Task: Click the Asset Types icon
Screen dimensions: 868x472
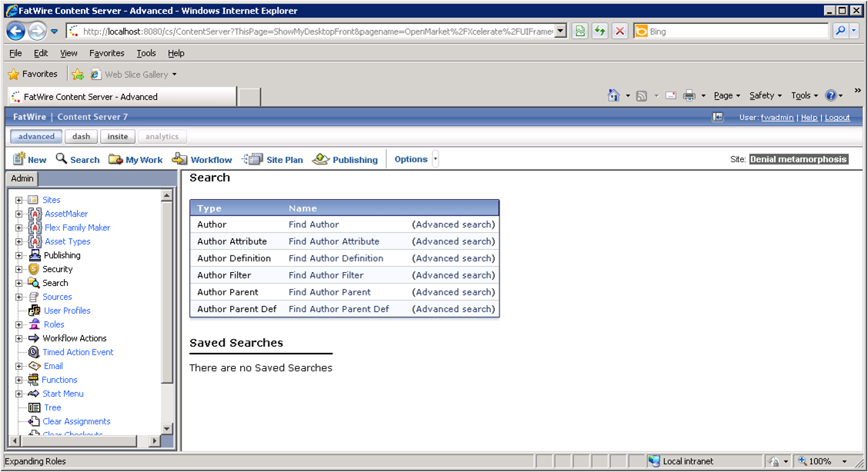Action: coord(35,241)
